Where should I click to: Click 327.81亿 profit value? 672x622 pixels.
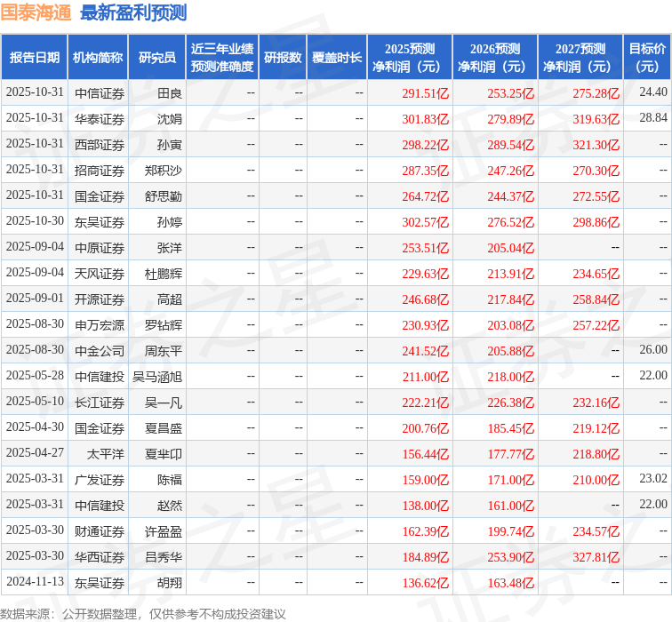click(596, 557)
